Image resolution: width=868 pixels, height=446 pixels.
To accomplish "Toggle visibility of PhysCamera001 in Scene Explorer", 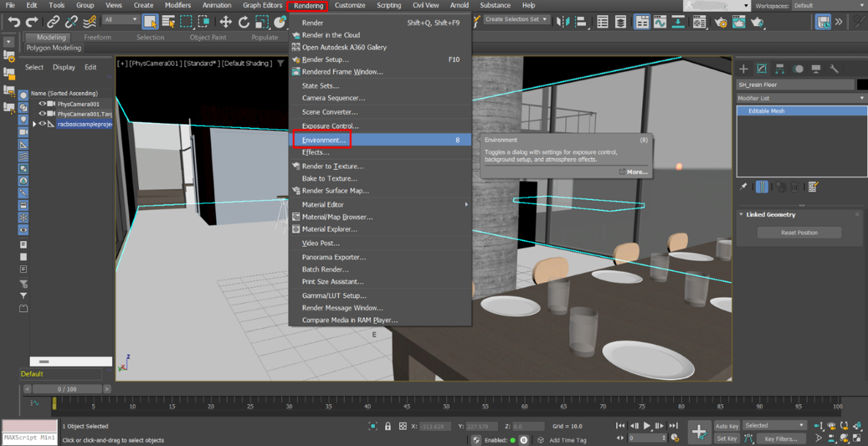I will point(43,104).
